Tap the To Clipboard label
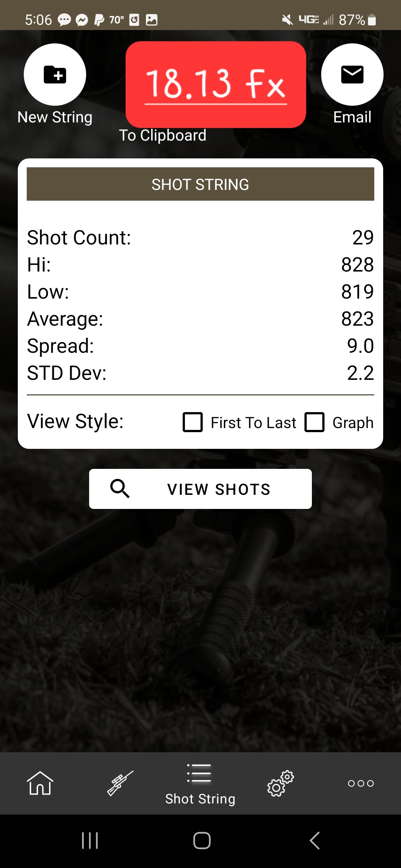 click(163, 135)
